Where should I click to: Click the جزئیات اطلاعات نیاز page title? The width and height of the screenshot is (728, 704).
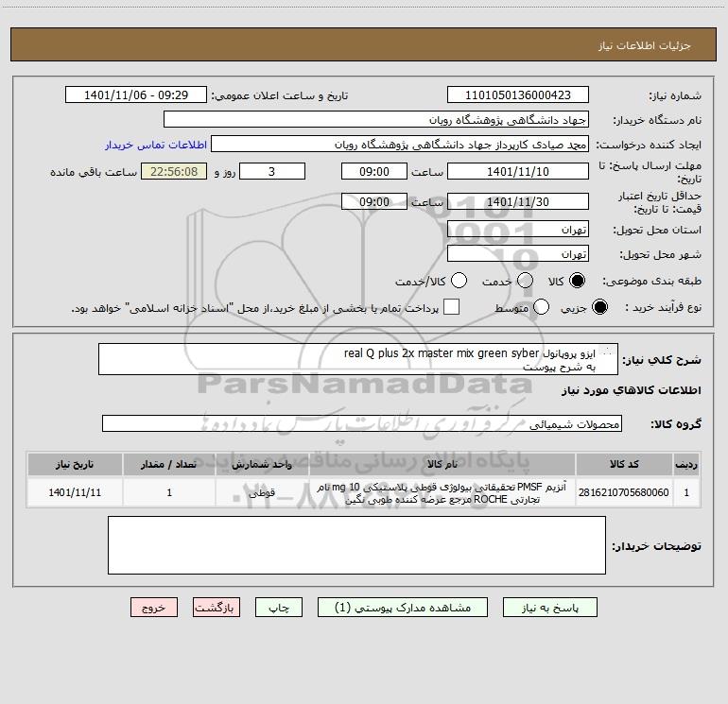click(644, 45)
